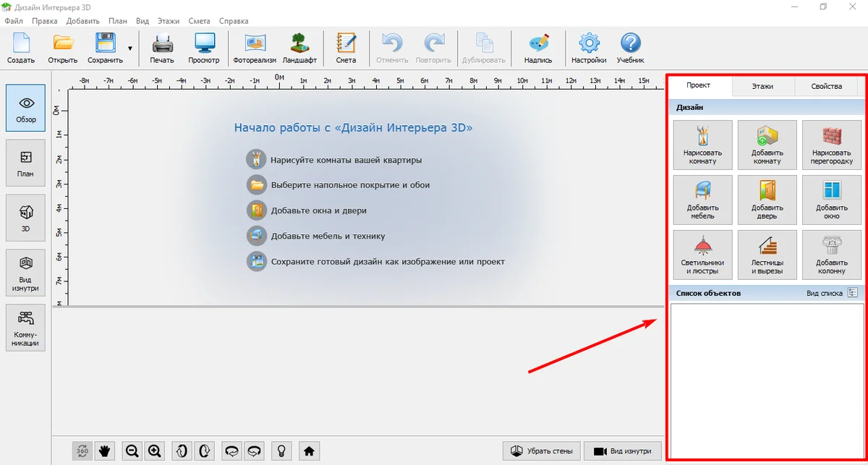Image resolution: width=868 pixels, height=465 pixels.
Task: Toggle the 360 rotation icon
Action: tap(82, 451)
